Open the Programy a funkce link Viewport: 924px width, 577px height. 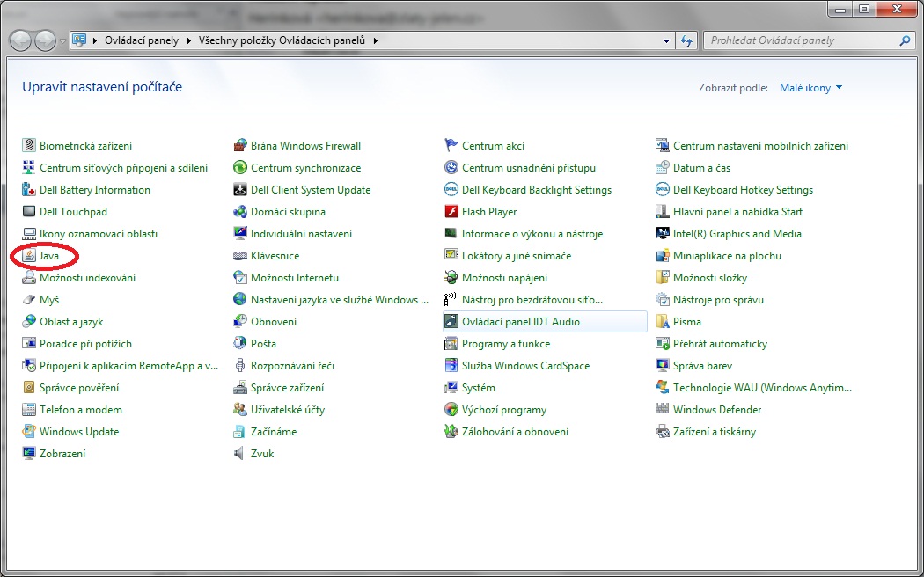pyautogui.click(x=506, y=344)
